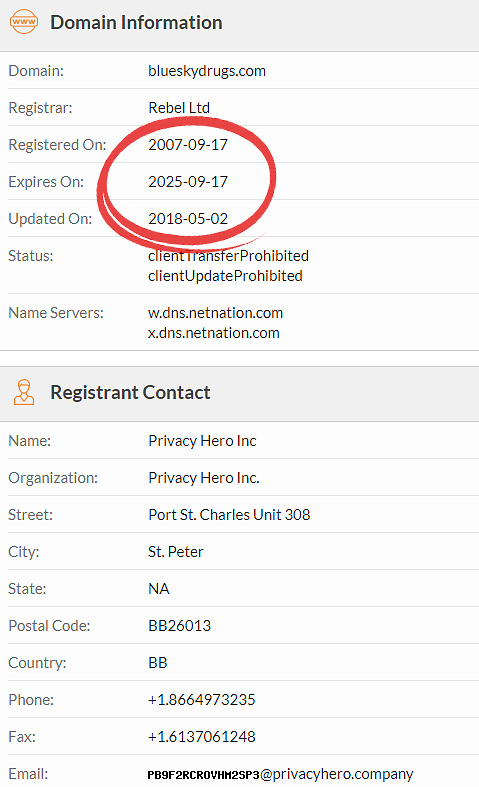This screenshot has width=479, height=787.
Task: Click the organization Privacy Hero Inc.
Action: (204, 478)
